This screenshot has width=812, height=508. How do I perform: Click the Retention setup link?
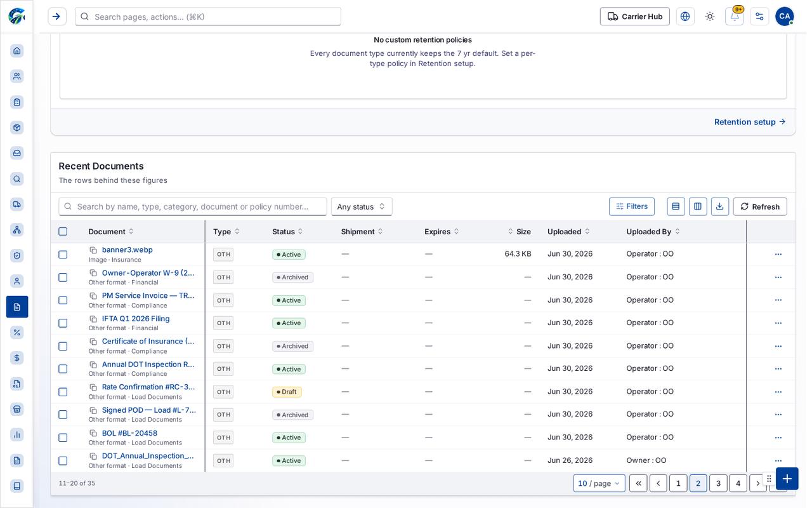point(750,122)
